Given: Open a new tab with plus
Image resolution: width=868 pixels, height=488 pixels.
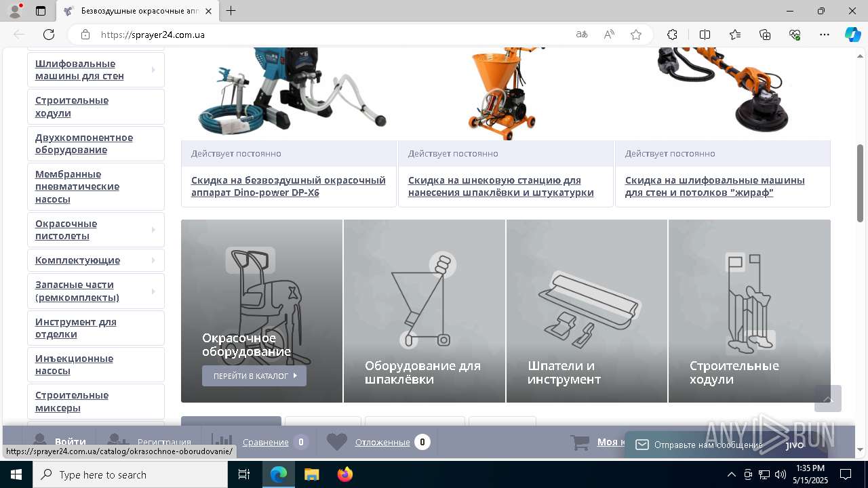Looking at the screenshot, I should (x=231, y=11).
